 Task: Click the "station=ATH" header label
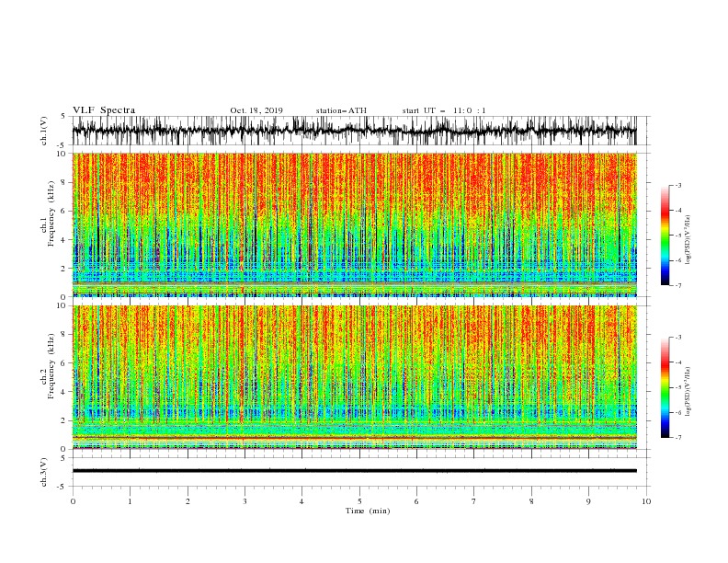(341, 110)
